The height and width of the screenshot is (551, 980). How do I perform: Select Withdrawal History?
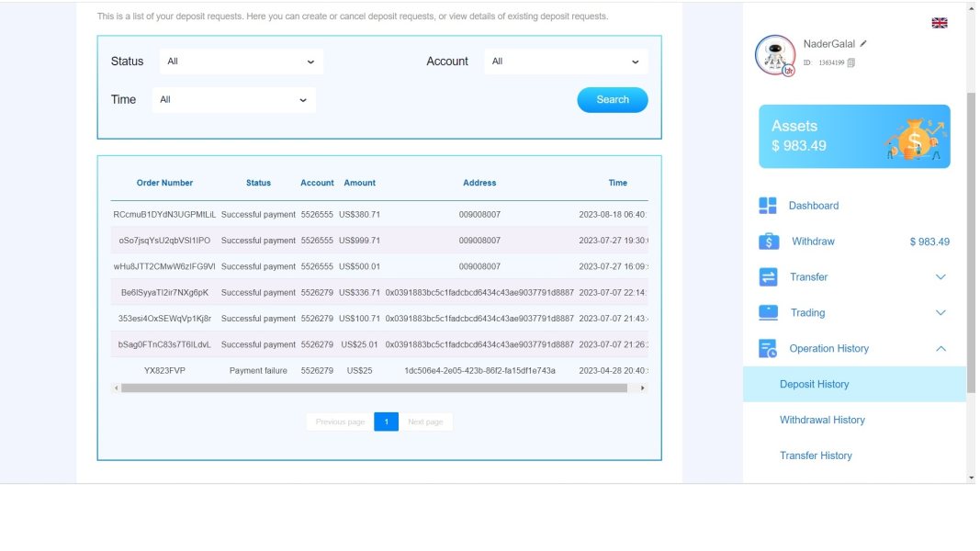(x=822, y=420)
